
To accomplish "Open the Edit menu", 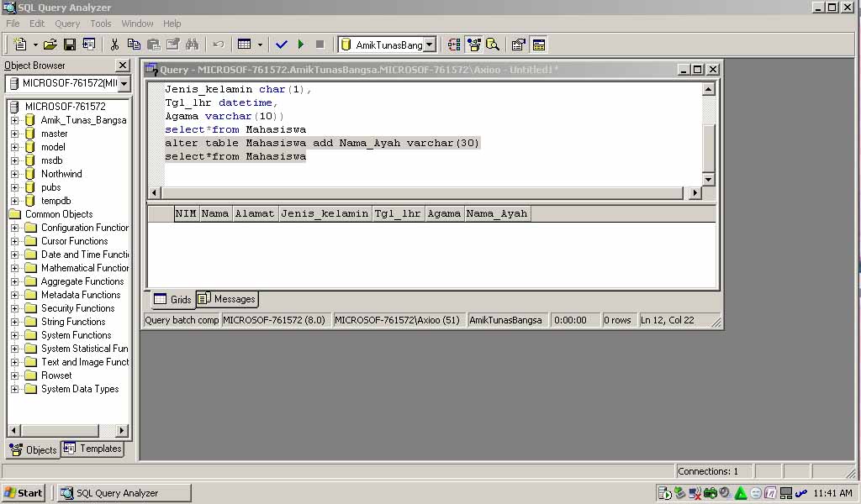I will pyautogui.click(x=37, y=24).
